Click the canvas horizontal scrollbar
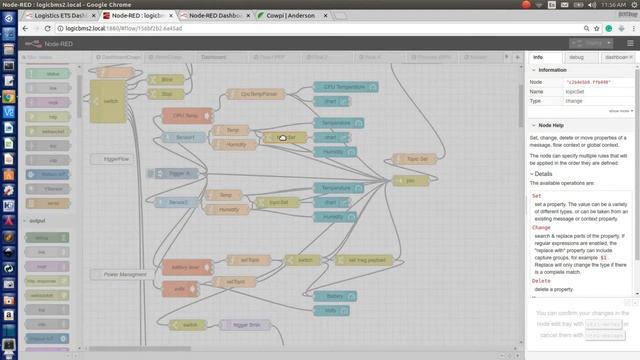The image size is (640, 360). [x=140, y=349]
